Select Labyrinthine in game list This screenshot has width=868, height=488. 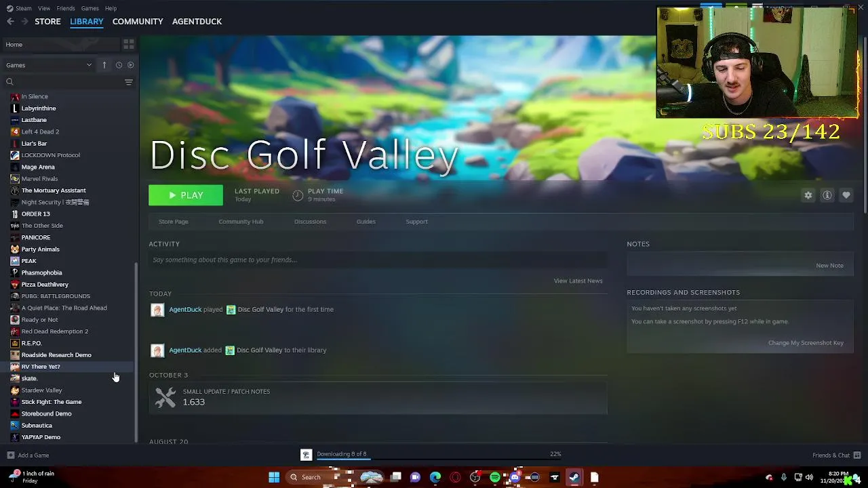tap(39, 108)
